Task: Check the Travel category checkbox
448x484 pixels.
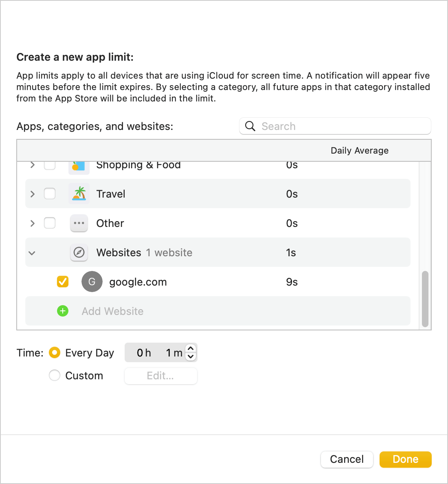Action: (49, 194)
